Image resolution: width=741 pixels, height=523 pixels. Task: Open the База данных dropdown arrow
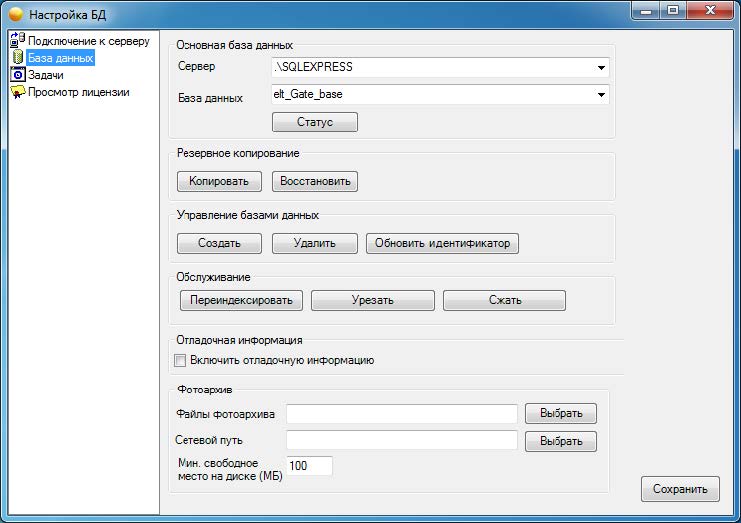601,95
